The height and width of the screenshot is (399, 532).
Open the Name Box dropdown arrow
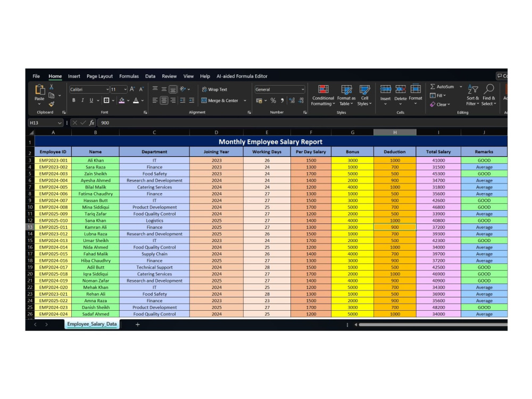tap(60, 123)
